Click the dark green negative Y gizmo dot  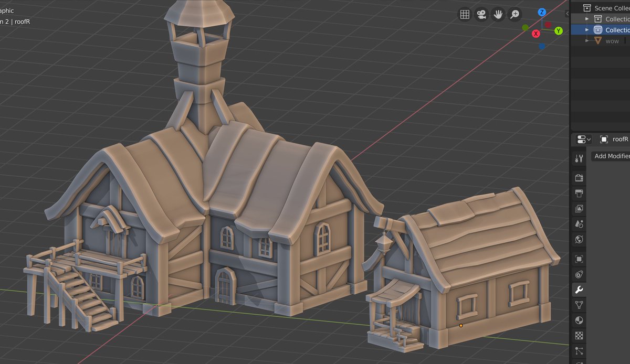pyautogui.click(x=525, y=27)
